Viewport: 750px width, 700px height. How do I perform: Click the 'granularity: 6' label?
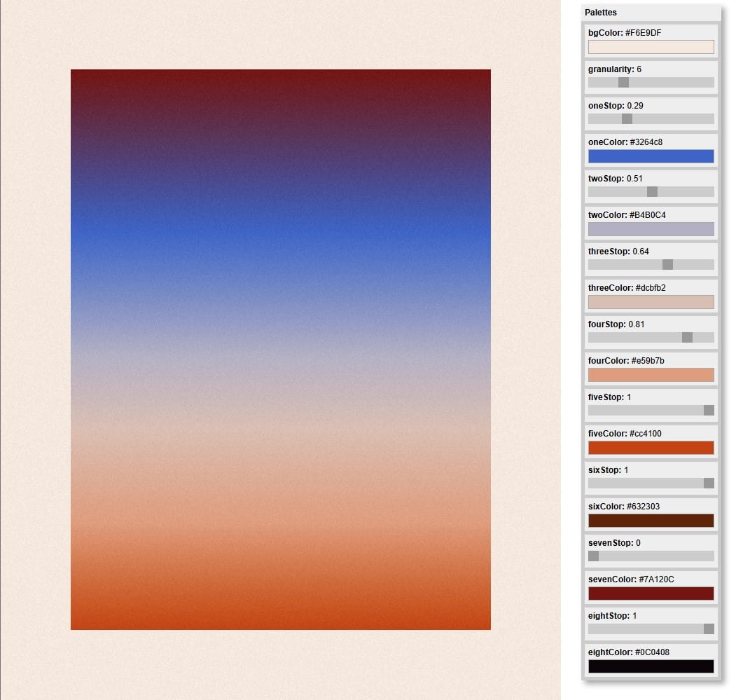tap(615, 69)
